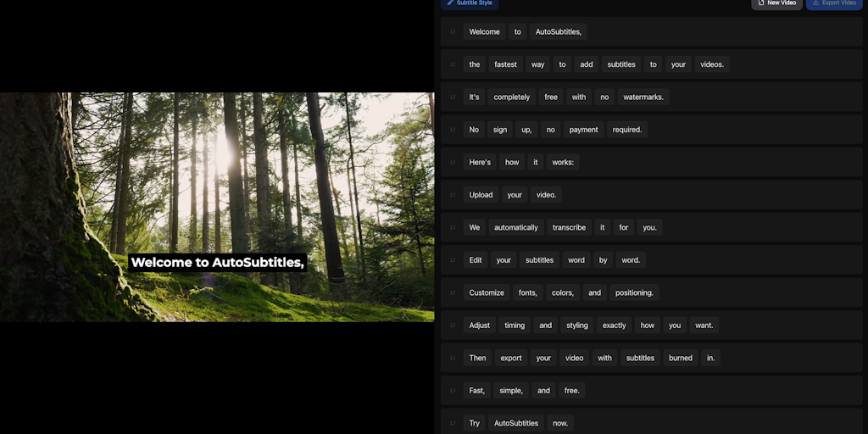This screenshot has height=434, width=868.
Task: Click the word "positioning."
Action: [x=634, y=292]
